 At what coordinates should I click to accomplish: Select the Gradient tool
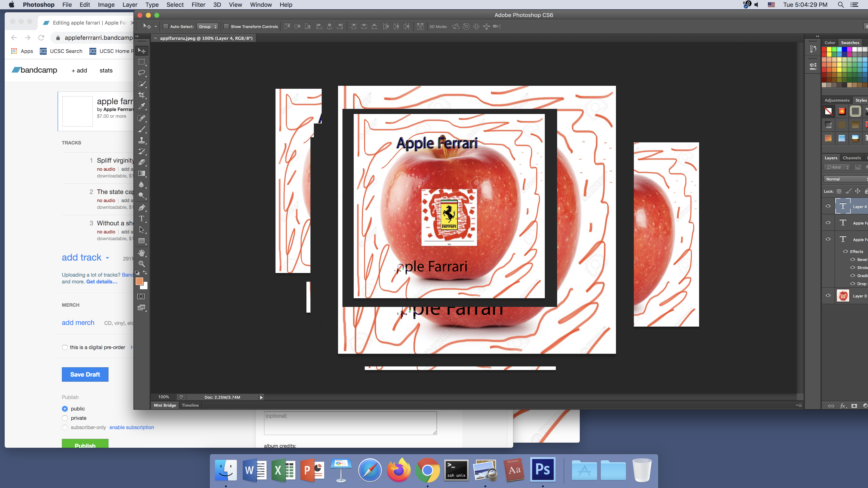[142, 173]
